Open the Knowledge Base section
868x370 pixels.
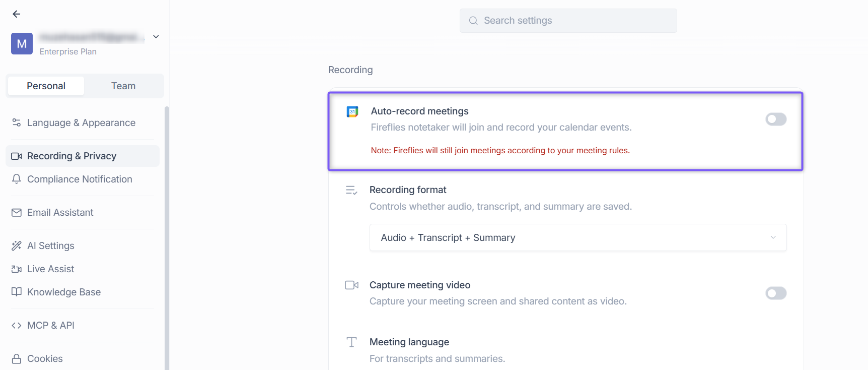point(83,292)
